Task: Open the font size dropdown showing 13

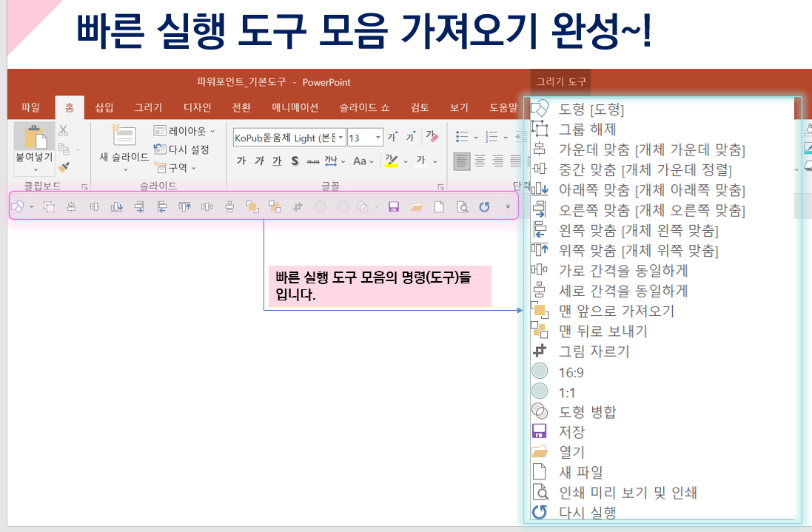Action: point(378,137)
